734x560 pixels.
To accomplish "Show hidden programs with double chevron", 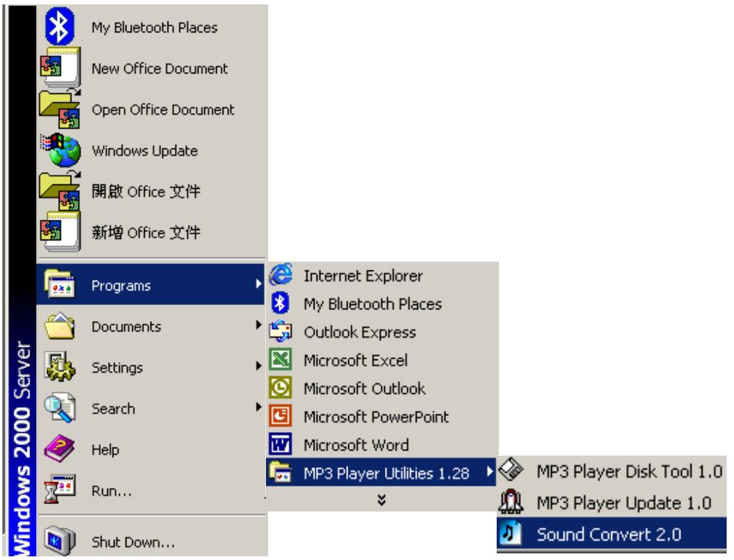I will tap(381, 500).
